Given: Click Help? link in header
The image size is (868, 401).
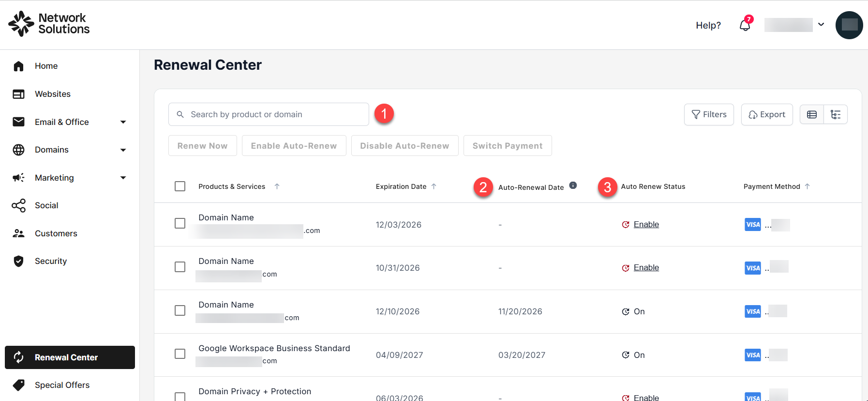Looking at the screenshot, I should 708,25.
